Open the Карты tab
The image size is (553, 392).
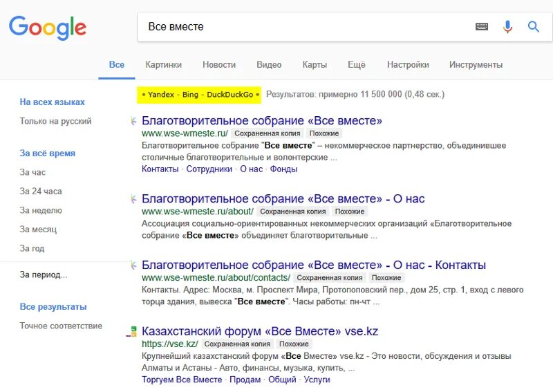click(x=315, y=65)
